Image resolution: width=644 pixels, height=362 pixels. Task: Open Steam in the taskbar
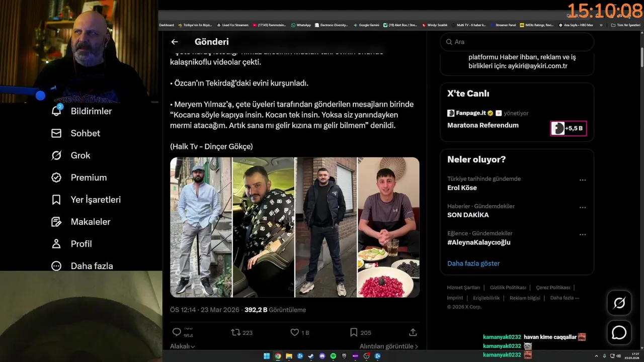coord(311,356)
